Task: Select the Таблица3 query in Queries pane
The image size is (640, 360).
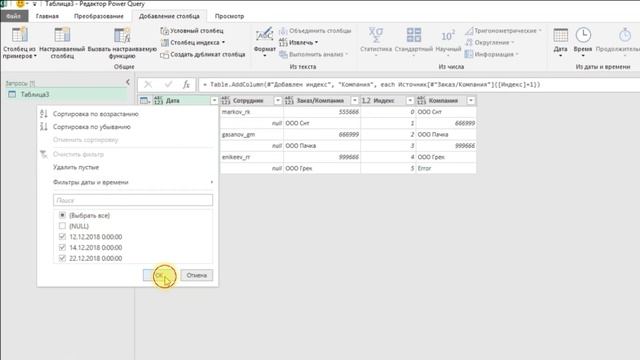Action: coord(35,94)
